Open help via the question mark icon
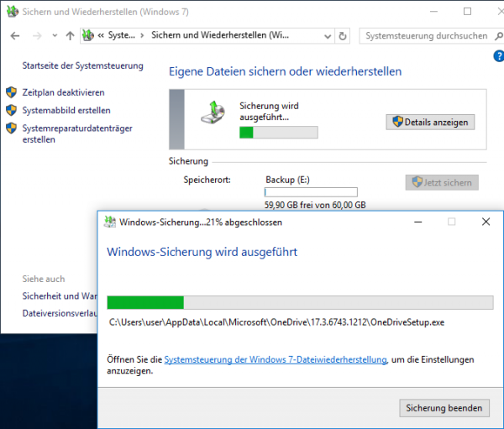This screenshot has width=504, height=429. [499, 56]
